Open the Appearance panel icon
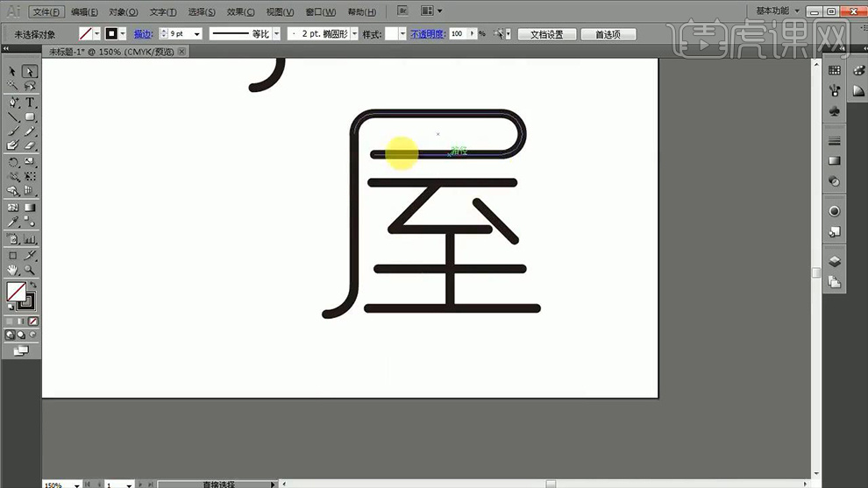This screenshot has width=868, height=488. (x=835, y=211)
